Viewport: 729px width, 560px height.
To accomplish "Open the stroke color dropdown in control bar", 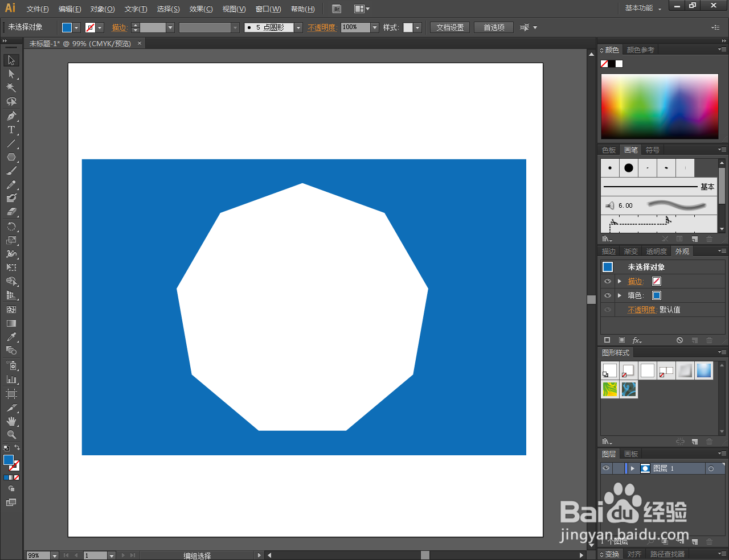I will (x=100, y=27).
